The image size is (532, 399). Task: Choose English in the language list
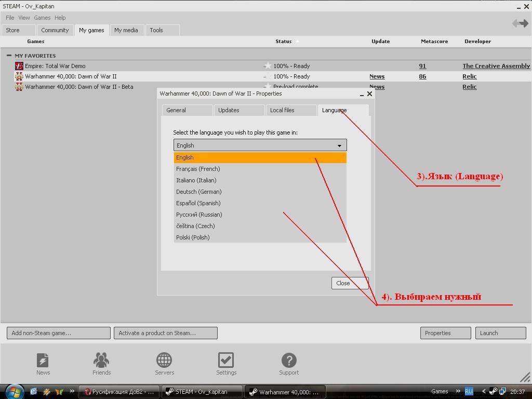point(260,157)
